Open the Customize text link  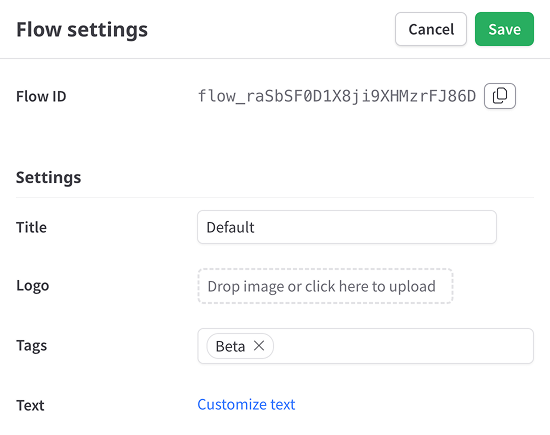point(246,404)
